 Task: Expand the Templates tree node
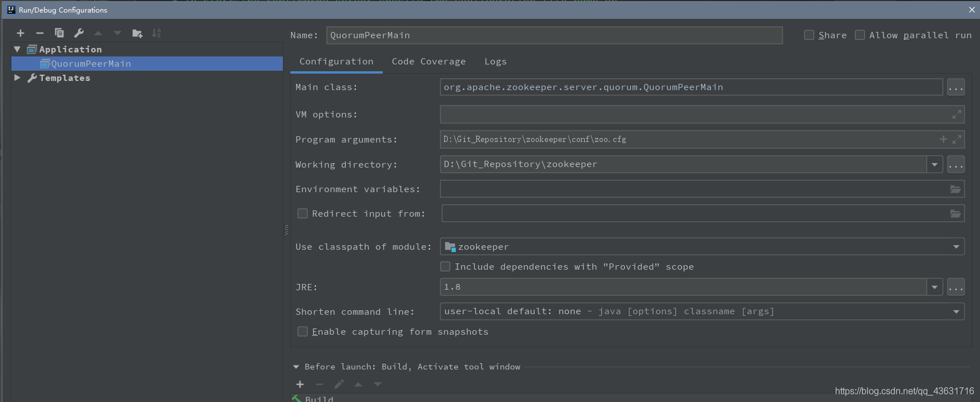pos(17,78)
